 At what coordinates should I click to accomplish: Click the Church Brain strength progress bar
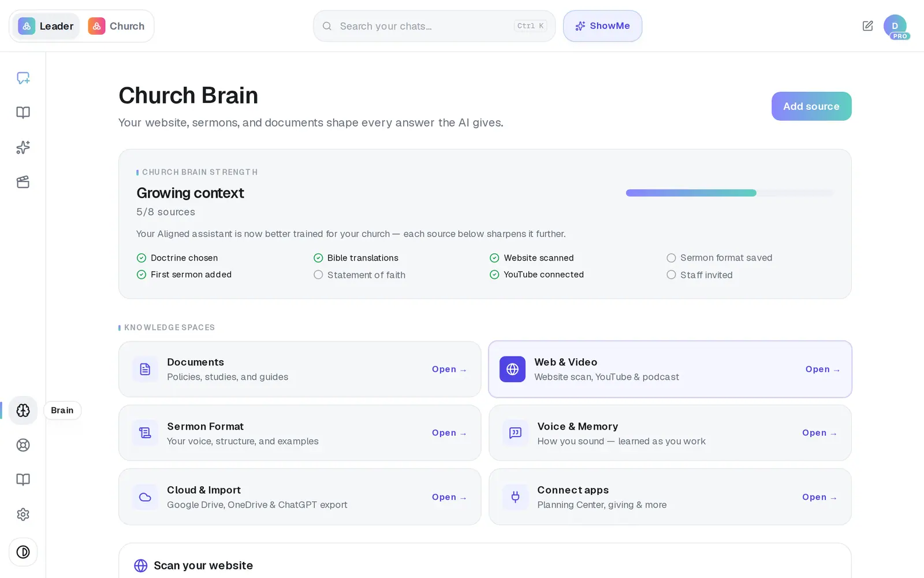730,193
